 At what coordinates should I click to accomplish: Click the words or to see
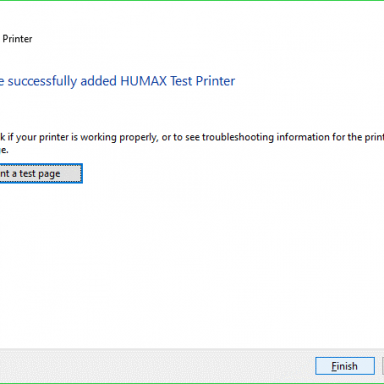[x=181, y=137]
